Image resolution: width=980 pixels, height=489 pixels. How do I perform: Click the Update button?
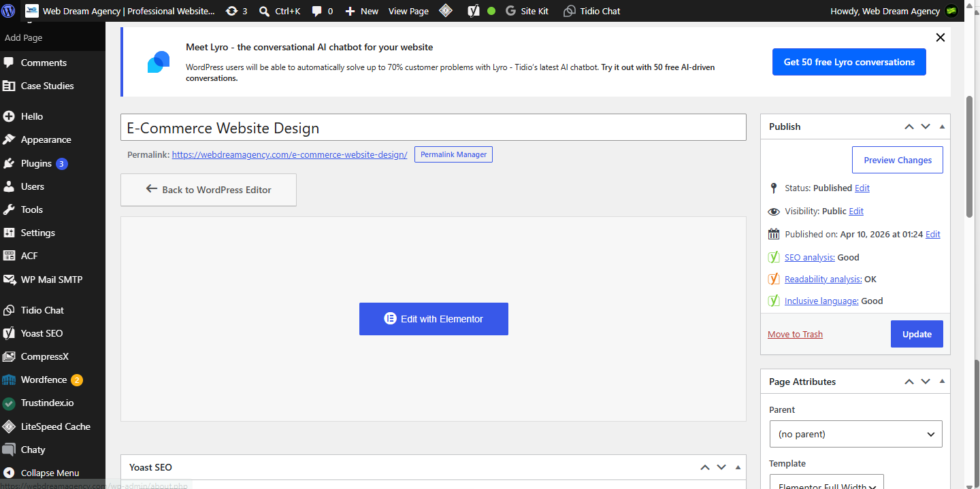click(917, 334)
